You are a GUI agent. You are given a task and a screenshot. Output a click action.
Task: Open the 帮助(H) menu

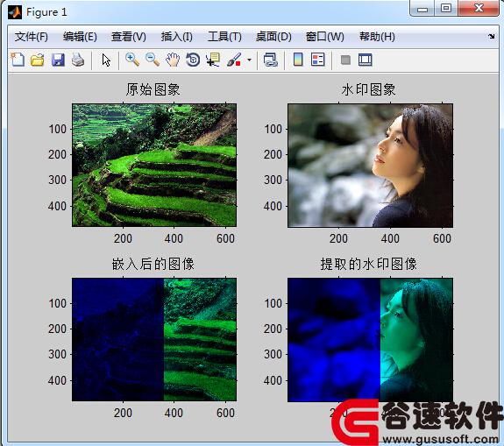click(x=377, y=37)
